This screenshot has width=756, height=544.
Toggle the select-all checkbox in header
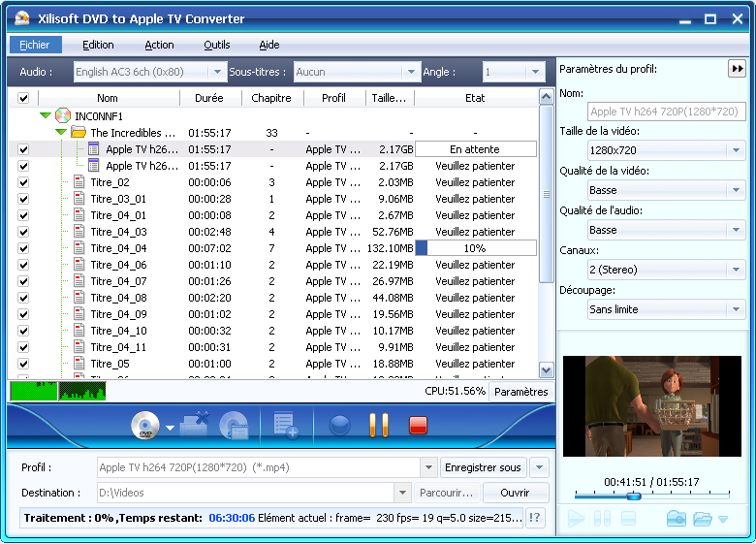tap(23, 98)
